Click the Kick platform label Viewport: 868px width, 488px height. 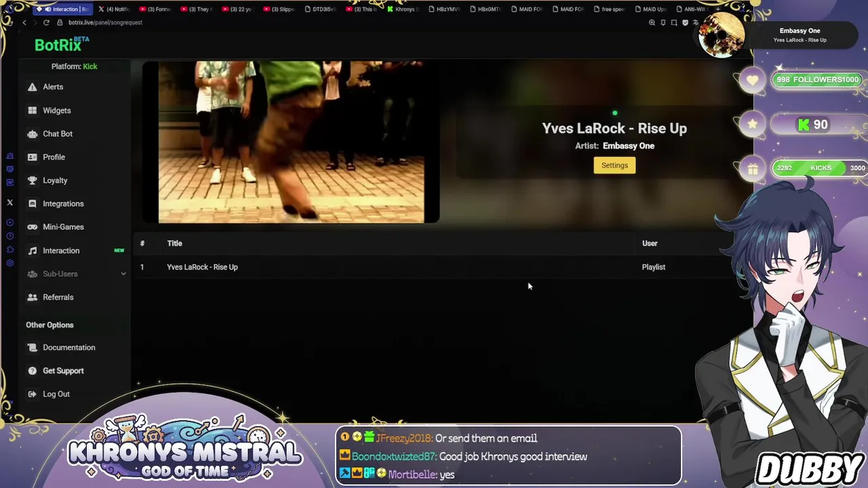(x=90, y=66)
